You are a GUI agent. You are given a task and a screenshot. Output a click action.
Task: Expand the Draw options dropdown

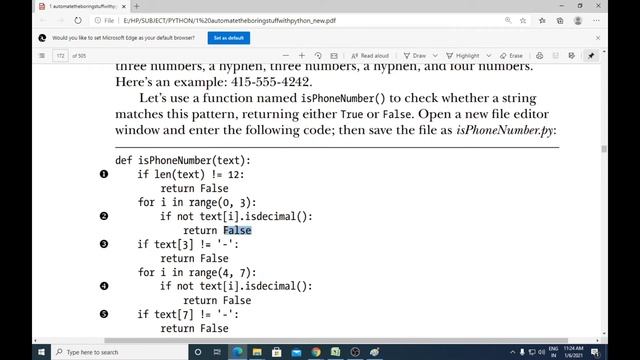pos(435,56)
